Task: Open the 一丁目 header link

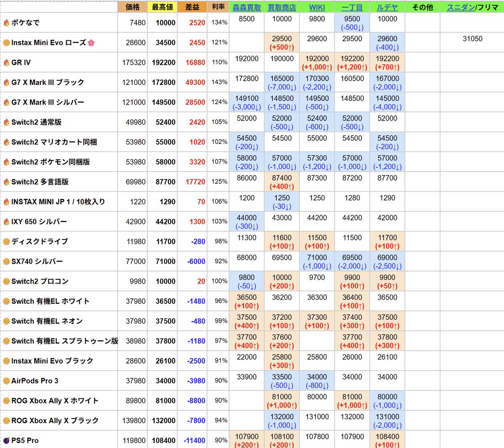Action: click(352, 7)
